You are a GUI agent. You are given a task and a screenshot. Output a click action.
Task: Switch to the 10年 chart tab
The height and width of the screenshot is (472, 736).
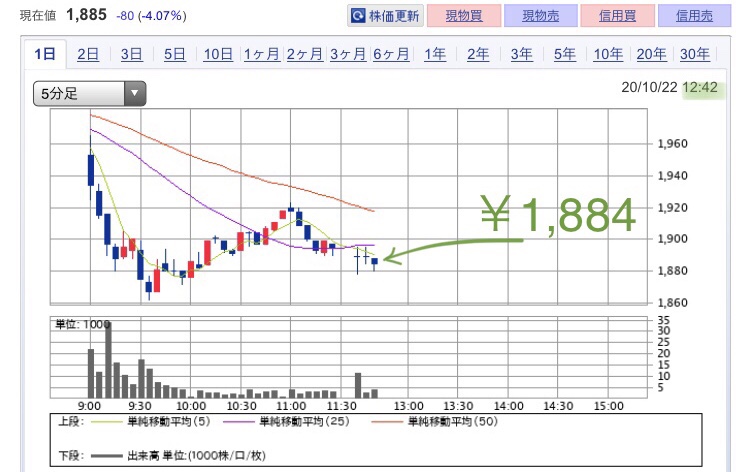608,54
